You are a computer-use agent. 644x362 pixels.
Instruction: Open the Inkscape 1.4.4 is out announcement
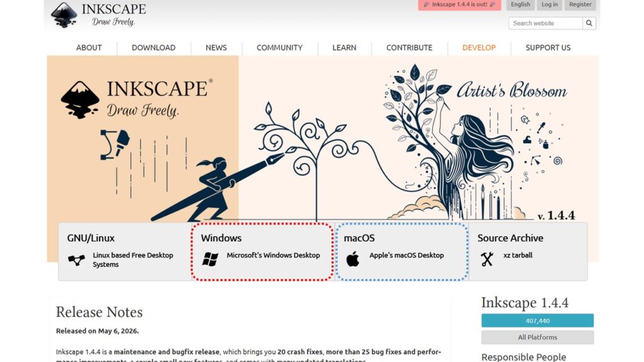pyautogui.click(x=460, y=4)
